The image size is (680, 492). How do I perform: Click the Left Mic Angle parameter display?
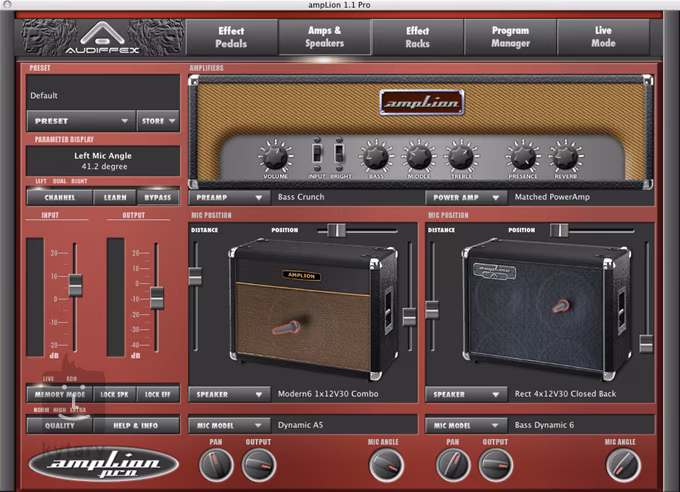[103, 160]
